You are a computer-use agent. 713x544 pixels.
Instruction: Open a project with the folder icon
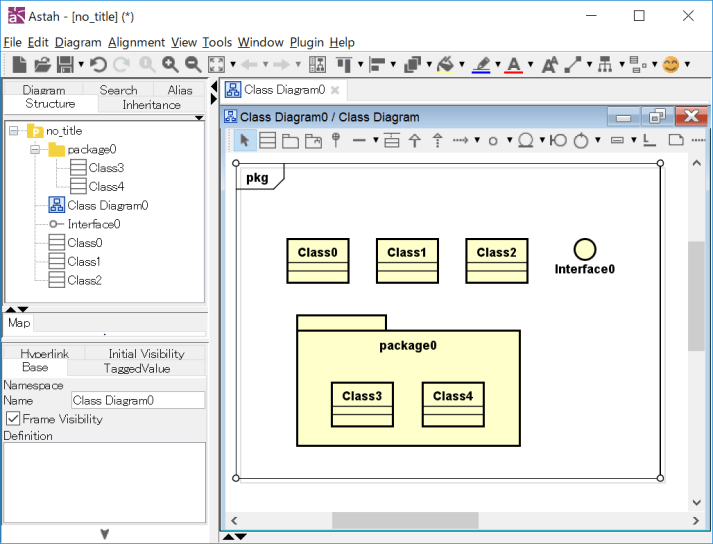tap(42, 65)
